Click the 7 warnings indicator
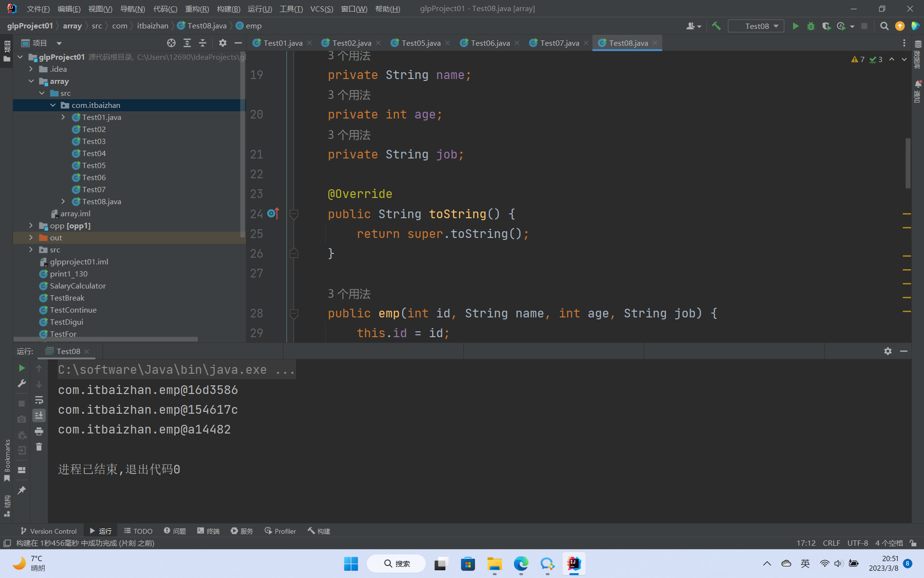The image size is (924, 578). [858, 59]
